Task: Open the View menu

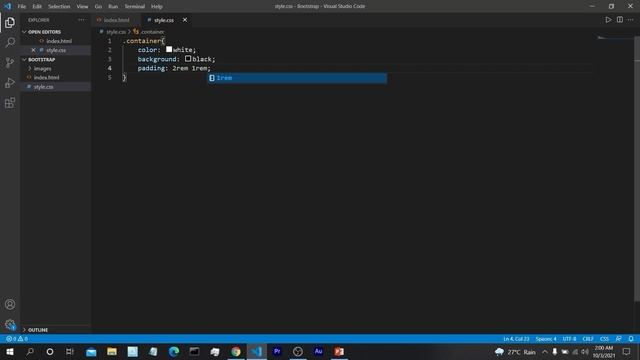Action: point(82,6)
